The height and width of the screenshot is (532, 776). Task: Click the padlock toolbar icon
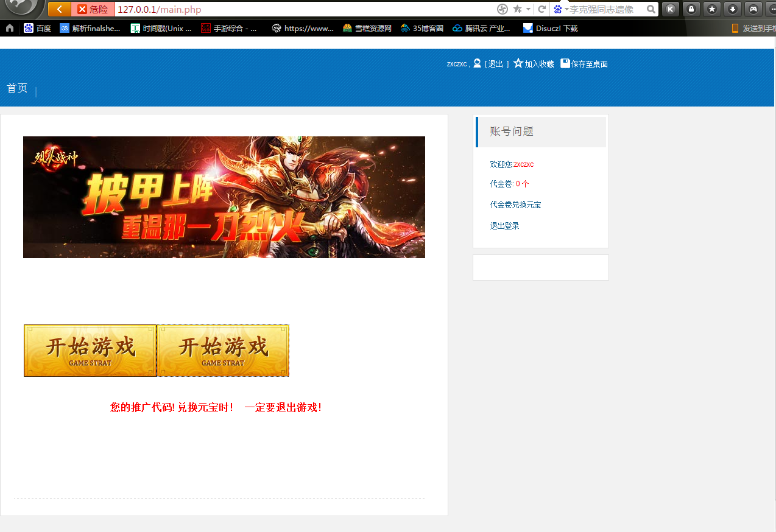point(691,9)
